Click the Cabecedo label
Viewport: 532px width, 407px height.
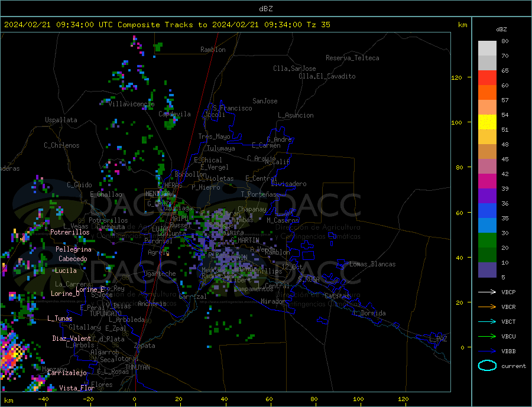[x=73, y=259]
